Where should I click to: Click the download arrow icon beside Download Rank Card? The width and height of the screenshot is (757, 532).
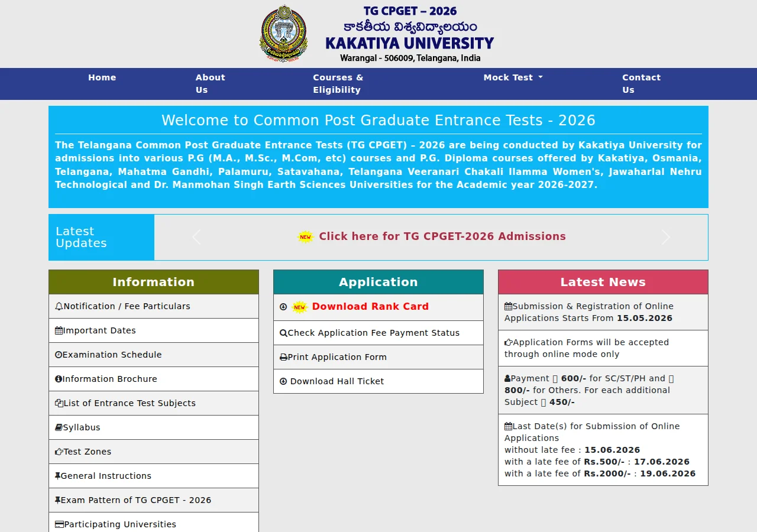283,307
